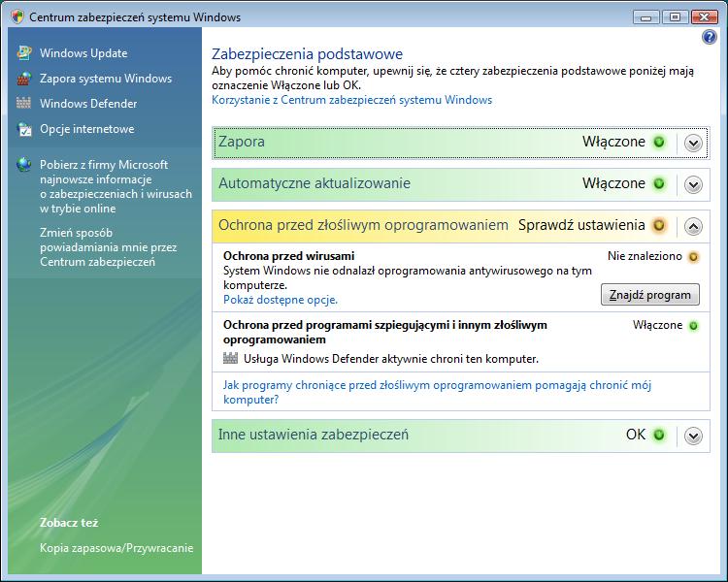The image size is (728, 582).
Task: Click Inne ustawienia zabezpieczeń header text
Action: point(314,435)
